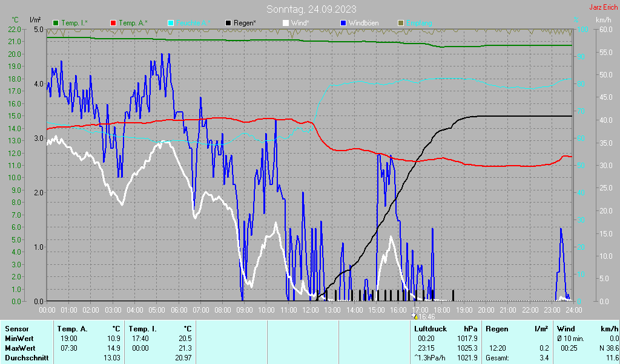This screenshot has height=364, width=620.
Task: Click the 20:00 time axis label
Action: coord(486,310)
